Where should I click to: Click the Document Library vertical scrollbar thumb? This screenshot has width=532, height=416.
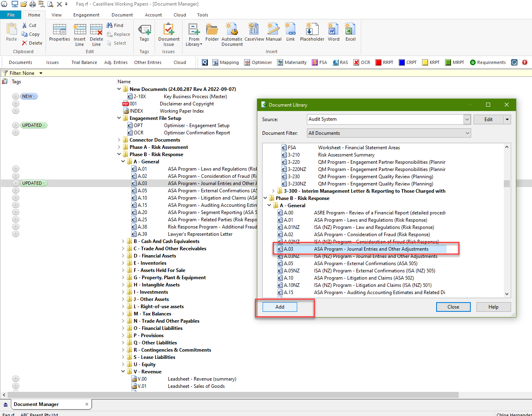pyautogui.click(x=507, y=183)
